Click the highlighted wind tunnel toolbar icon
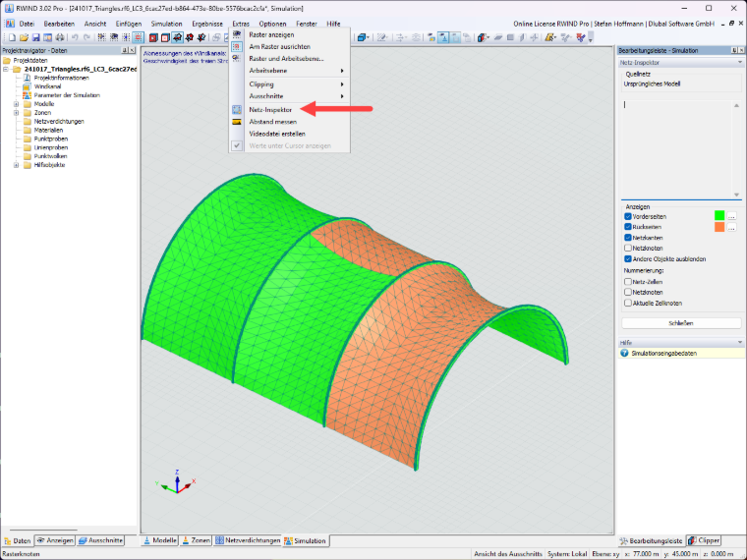747x560 pixels. tap(177, 37)
